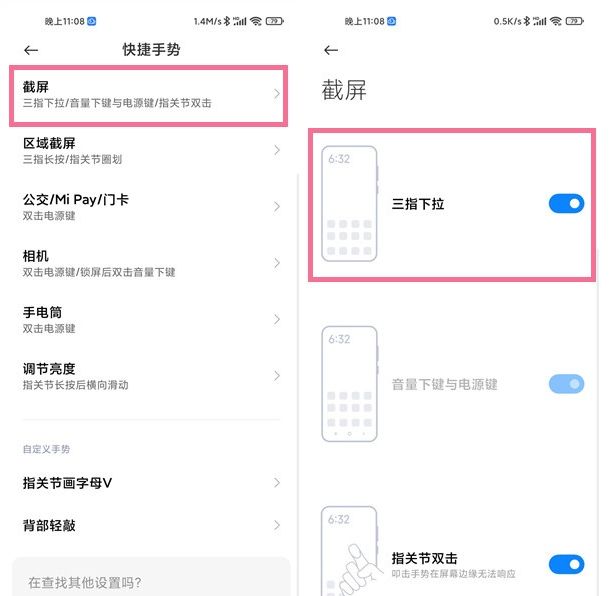Open 背部轻敲 custom gesture
The width and height of the screenshot is (613, 596).
pos(149,525)
